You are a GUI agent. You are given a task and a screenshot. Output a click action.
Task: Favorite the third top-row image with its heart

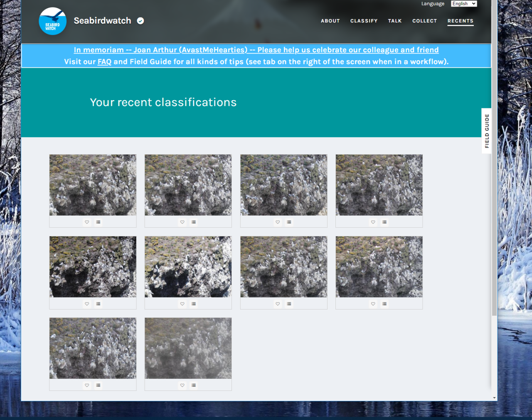coord(278,222)
